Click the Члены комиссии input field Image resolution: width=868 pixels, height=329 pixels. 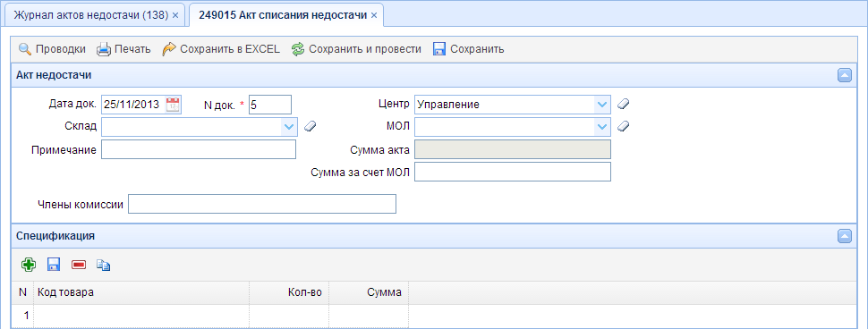[262, 204]
